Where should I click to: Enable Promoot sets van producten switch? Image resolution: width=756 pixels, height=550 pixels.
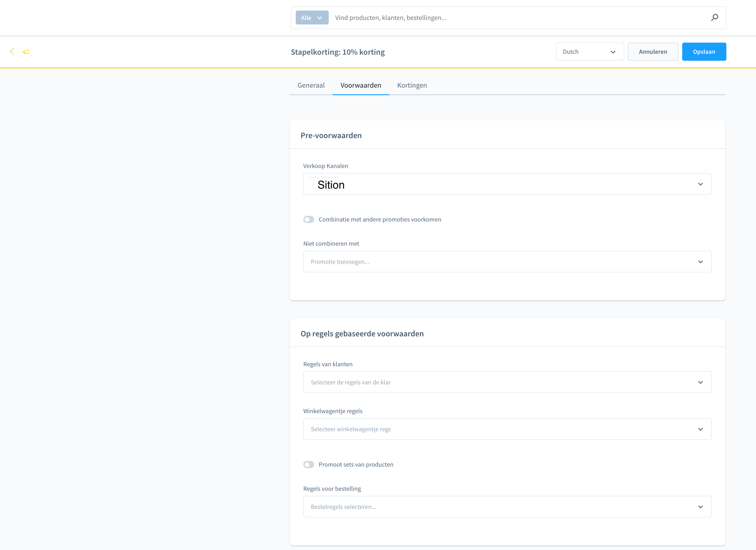[309, 464]
